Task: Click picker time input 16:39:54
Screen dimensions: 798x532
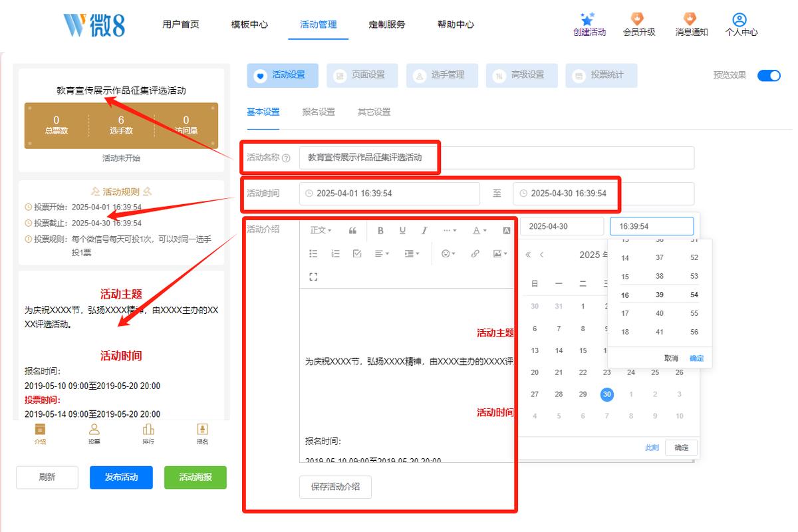Action: [x=652, y=226]
